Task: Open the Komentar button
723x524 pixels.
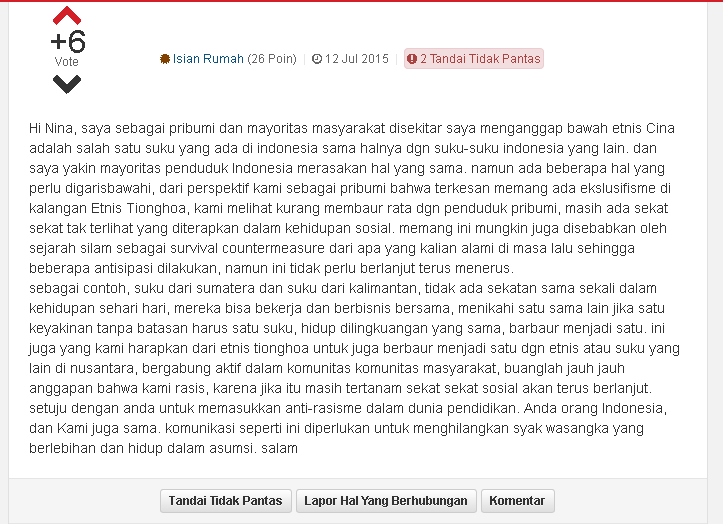Action: click(517, 500)
